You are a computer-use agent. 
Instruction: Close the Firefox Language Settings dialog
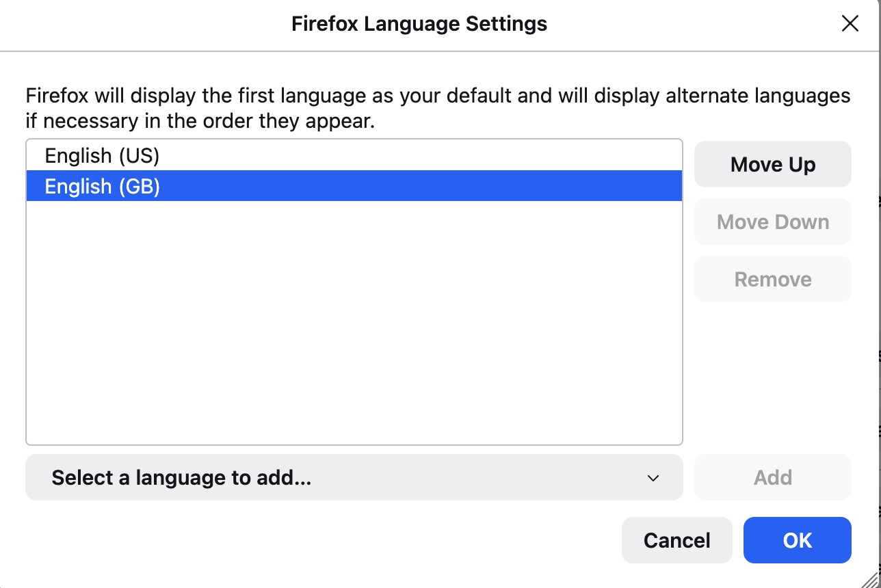pyautogui.click(x=850, y=24)
